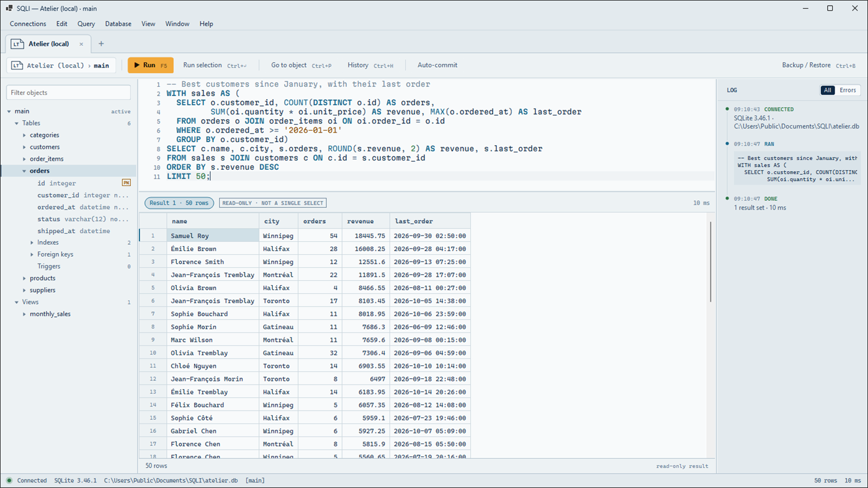Open a new connection tab with plus

(101, 44)
